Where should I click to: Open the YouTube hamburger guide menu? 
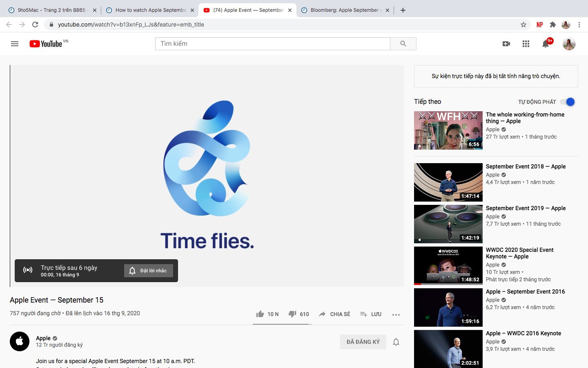tap(15, 44)
